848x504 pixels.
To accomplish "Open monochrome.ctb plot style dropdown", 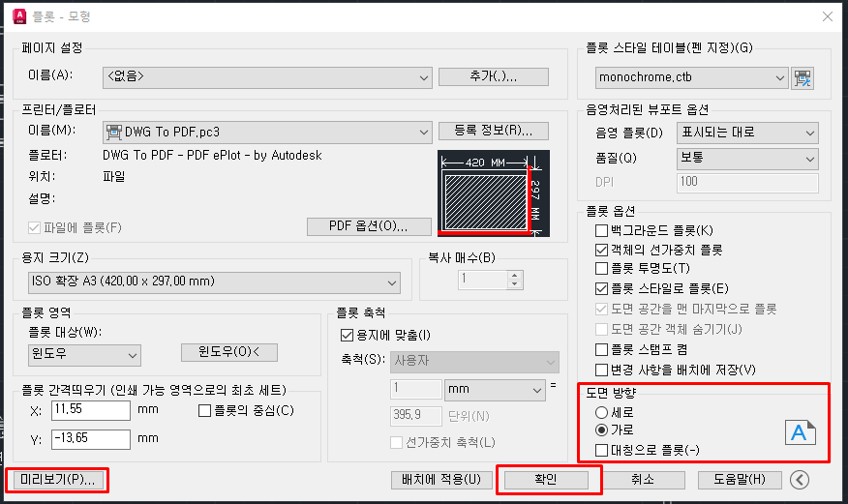I will pos(692,78).
